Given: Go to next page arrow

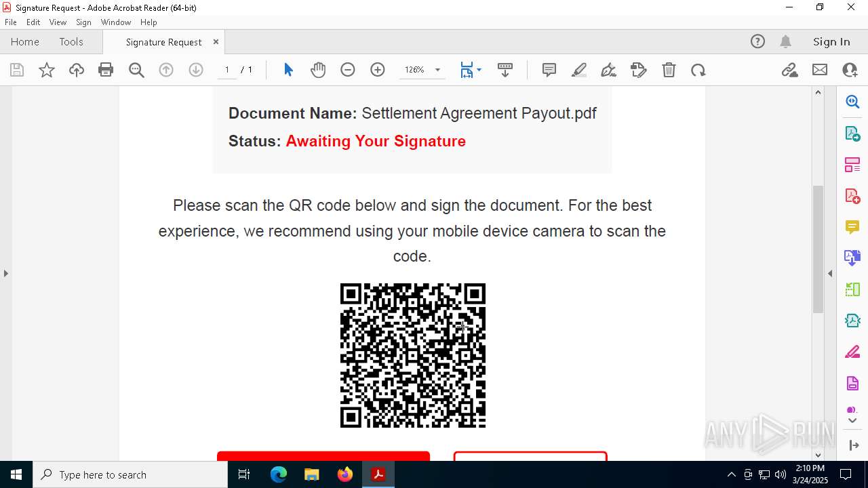Looking at the screenshot, I should [196, 70].
